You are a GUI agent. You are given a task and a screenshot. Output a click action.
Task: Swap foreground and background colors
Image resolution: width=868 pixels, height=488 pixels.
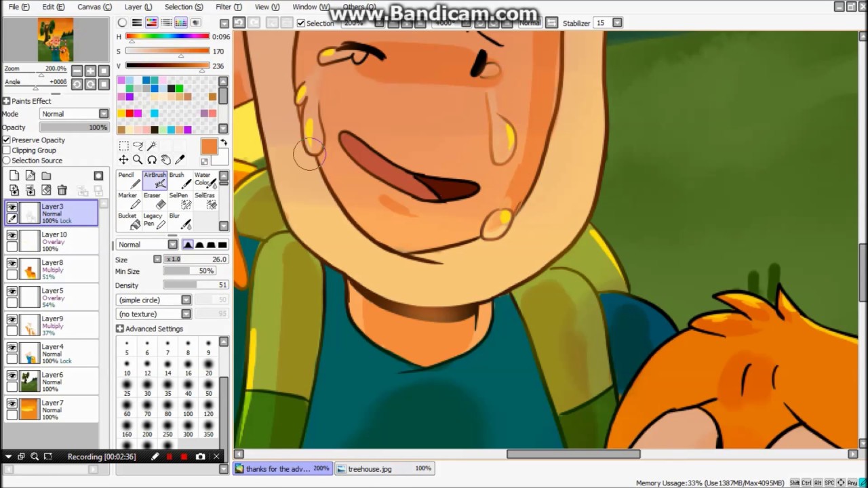click(x=224, y=142)
